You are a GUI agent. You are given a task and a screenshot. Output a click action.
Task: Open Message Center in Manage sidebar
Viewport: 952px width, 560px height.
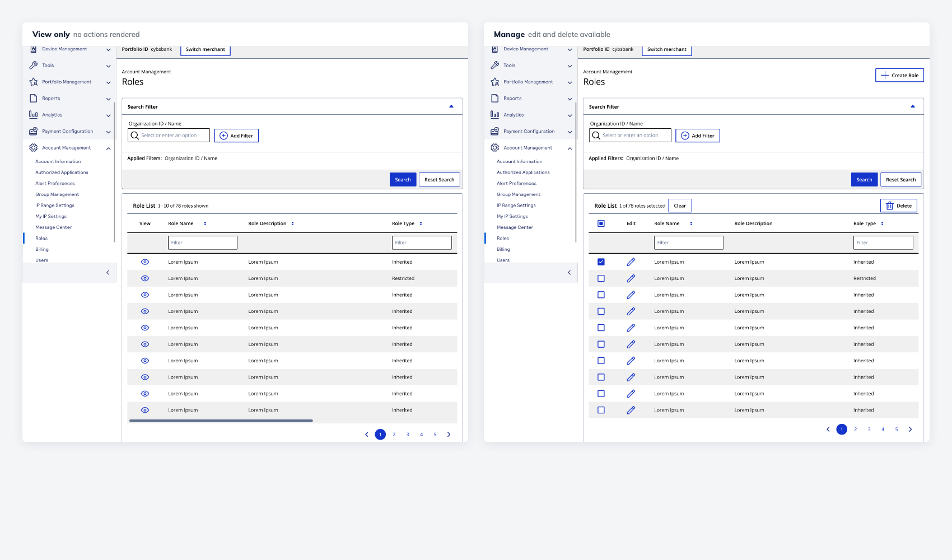point(515,227)
